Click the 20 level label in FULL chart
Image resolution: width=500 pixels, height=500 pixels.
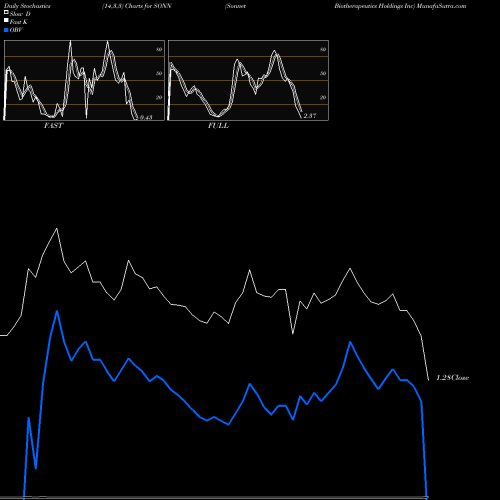pyautogui.click(x=323, y=97)
